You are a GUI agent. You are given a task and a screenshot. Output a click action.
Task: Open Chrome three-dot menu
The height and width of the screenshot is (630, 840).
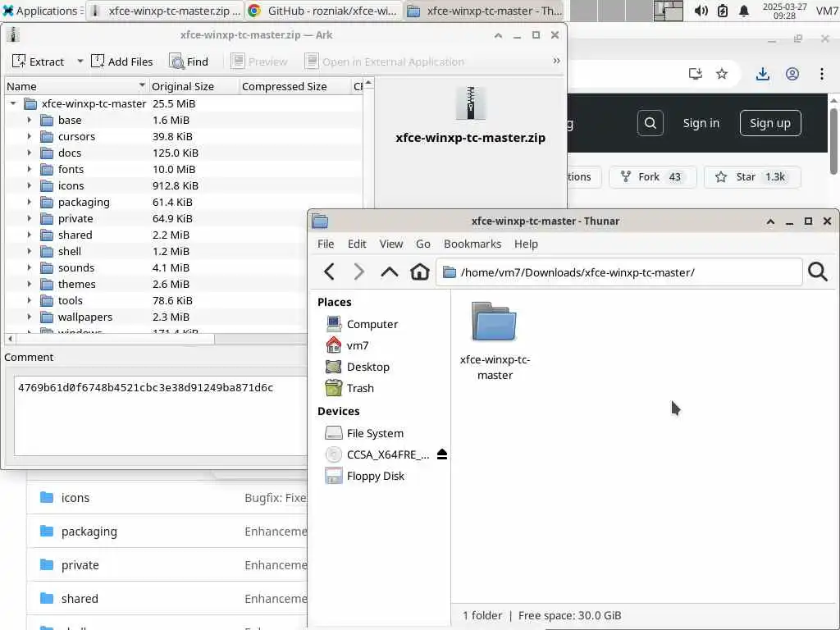(822, 74)
